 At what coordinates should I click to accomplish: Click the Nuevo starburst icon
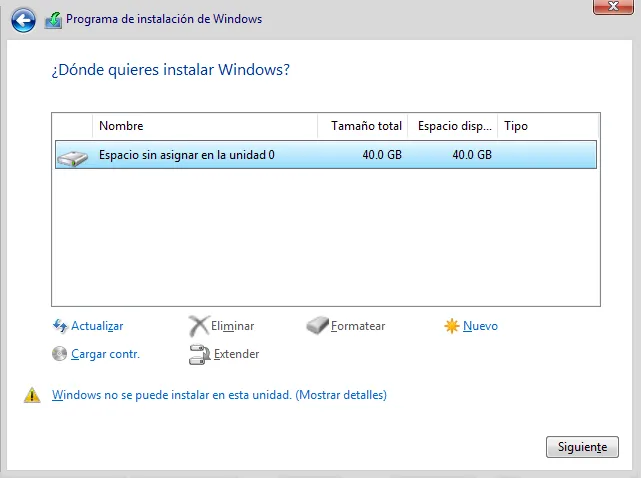pos(452,326)
